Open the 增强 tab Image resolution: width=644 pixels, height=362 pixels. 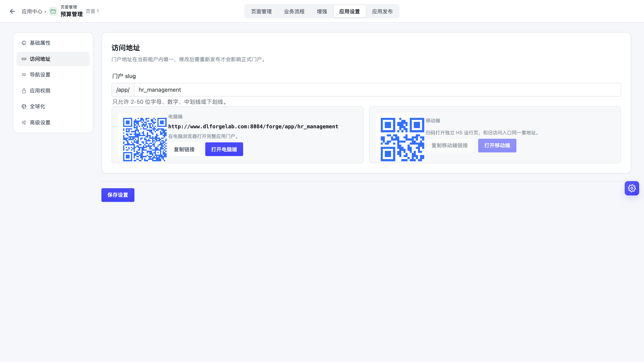click(x=322, y=11)
